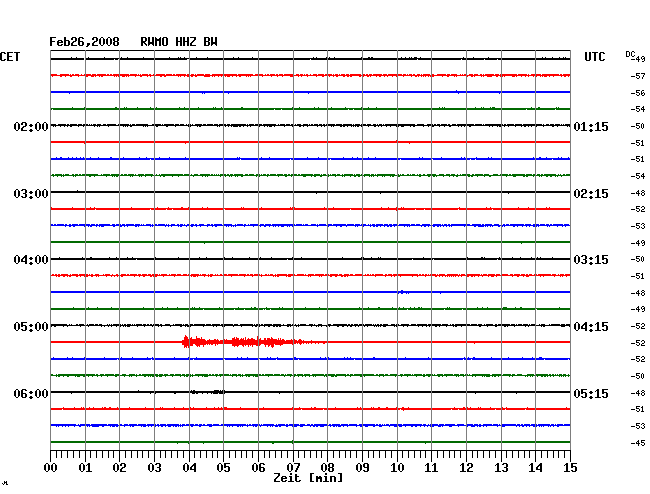The height and width of the screenshot is (494, 650).
Task: Select the 04:00 CET time label
Action: [x=31, y=260]
